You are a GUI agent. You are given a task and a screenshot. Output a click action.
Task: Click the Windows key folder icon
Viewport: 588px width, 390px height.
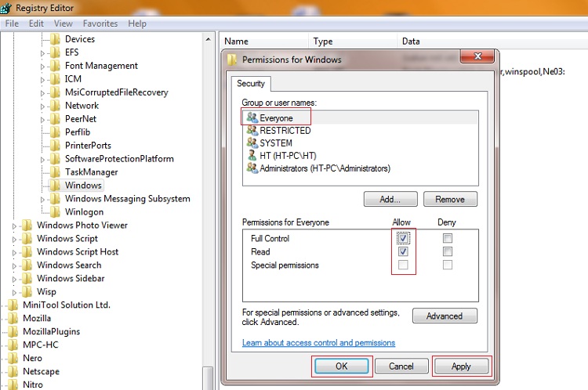point(55,186)
